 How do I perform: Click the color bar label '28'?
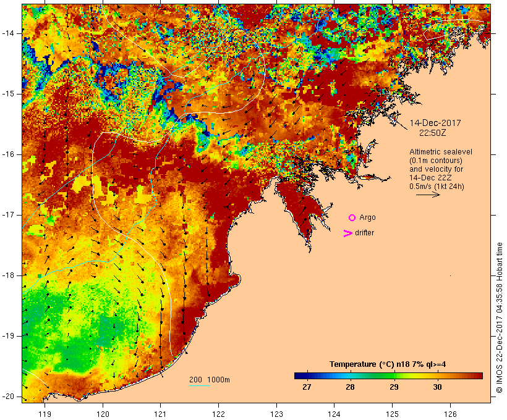[x=350, y=387]
